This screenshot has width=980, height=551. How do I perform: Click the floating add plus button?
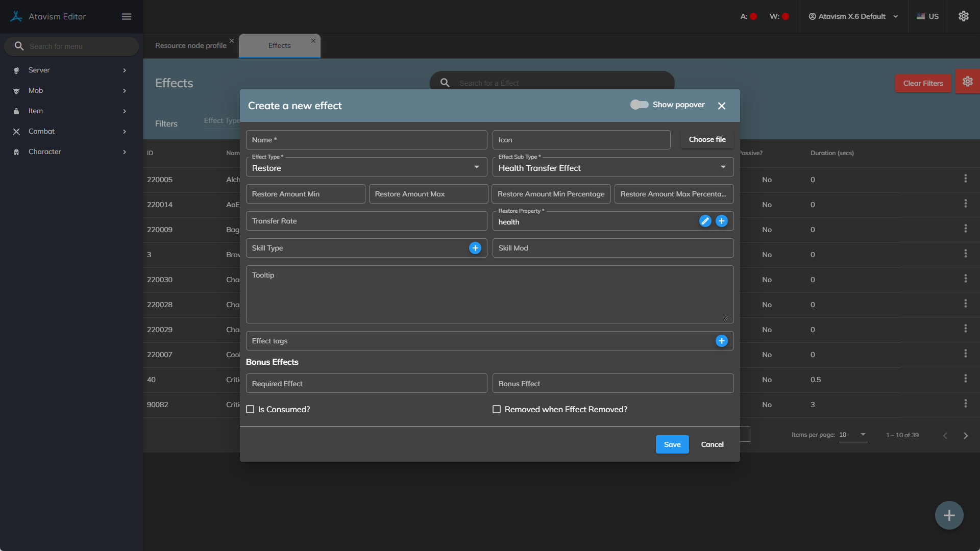949,515
